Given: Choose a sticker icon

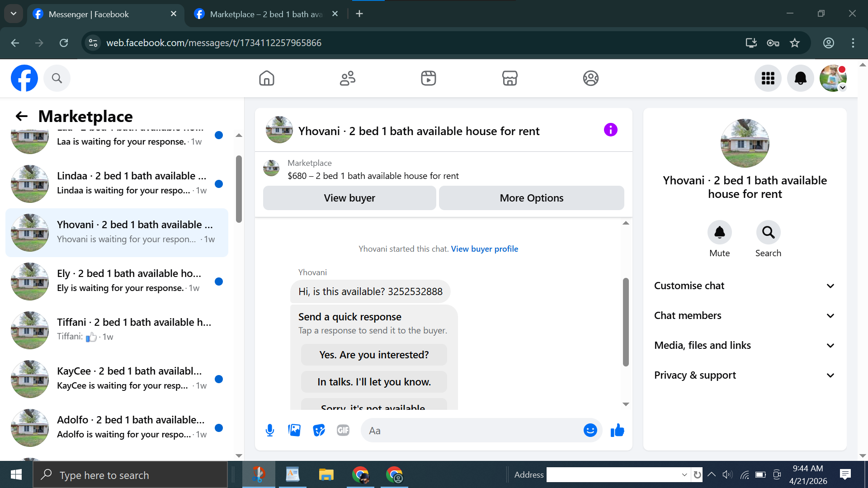Looking at the screenshot, I should click(x=319, y=431).
